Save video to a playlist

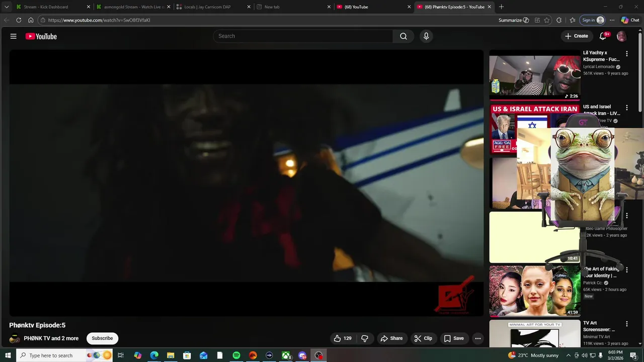454,338
